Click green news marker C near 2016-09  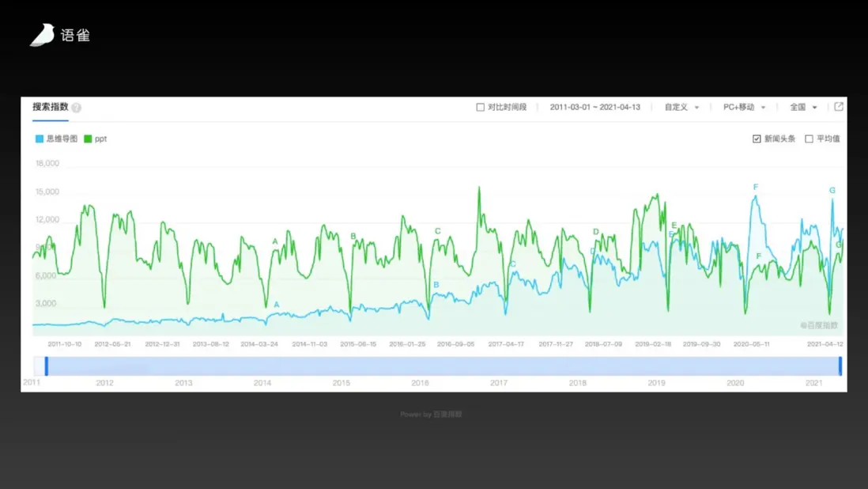[437, 231]
